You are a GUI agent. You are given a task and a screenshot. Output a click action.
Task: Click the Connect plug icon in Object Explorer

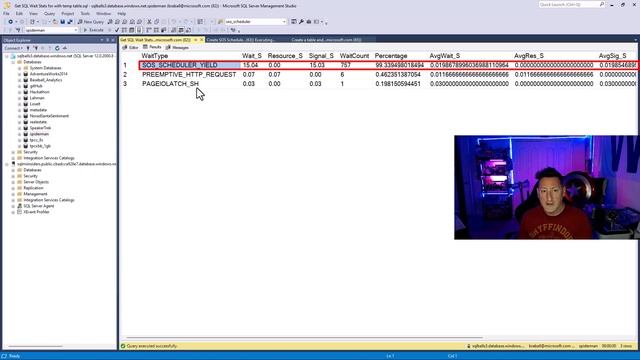pyautogui.click(x=28, y=48)
